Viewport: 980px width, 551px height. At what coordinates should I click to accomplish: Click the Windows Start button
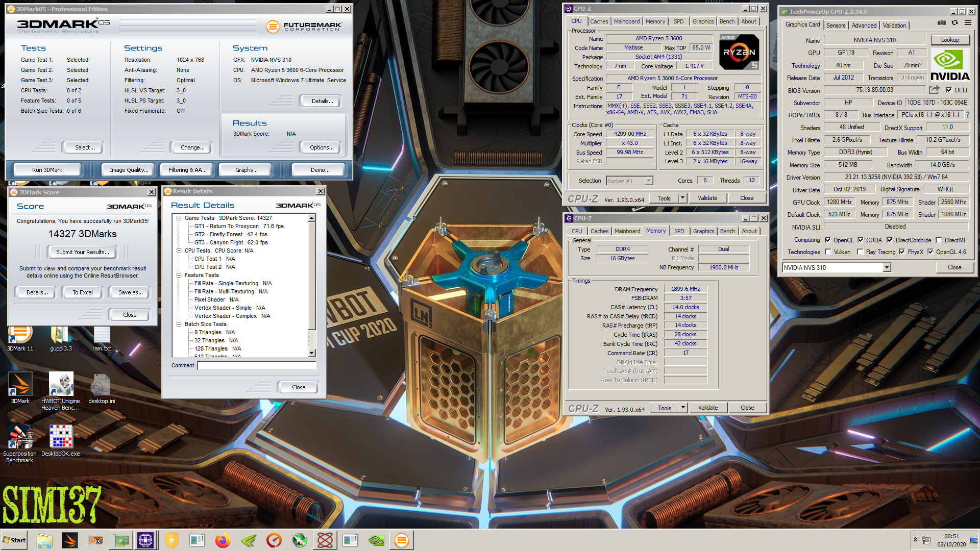coord(14,540)
